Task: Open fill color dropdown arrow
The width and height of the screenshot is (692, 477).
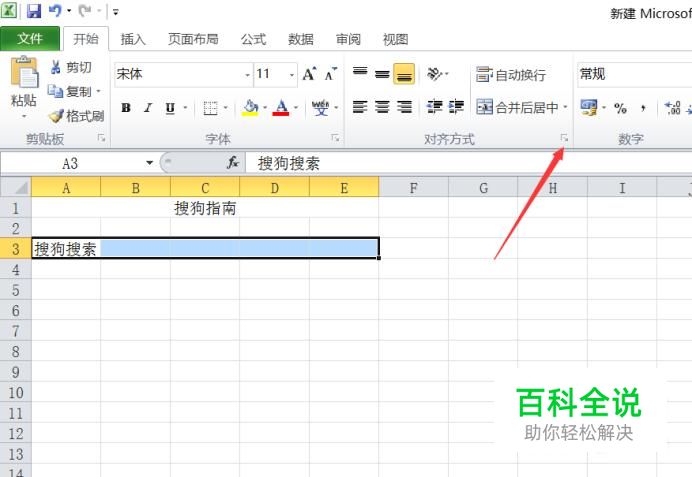Action: (265, 108)
